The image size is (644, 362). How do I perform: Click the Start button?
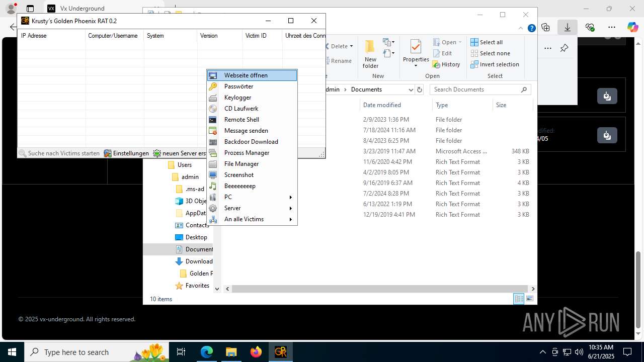tap(12, 352)
